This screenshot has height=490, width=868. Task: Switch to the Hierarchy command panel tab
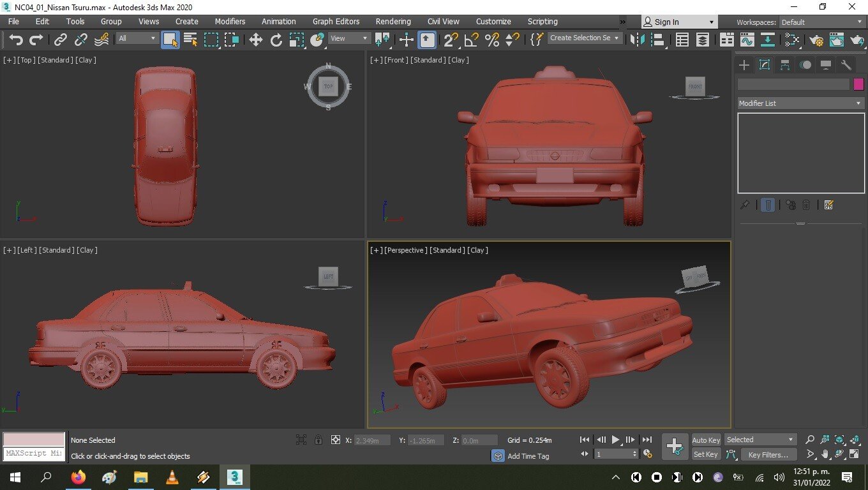[785, 65]
